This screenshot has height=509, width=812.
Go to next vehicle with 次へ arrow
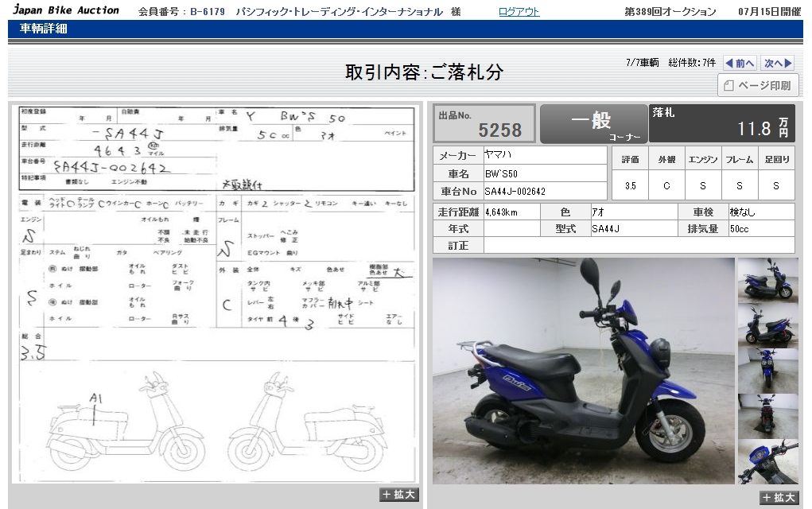(x=778, y=63)
